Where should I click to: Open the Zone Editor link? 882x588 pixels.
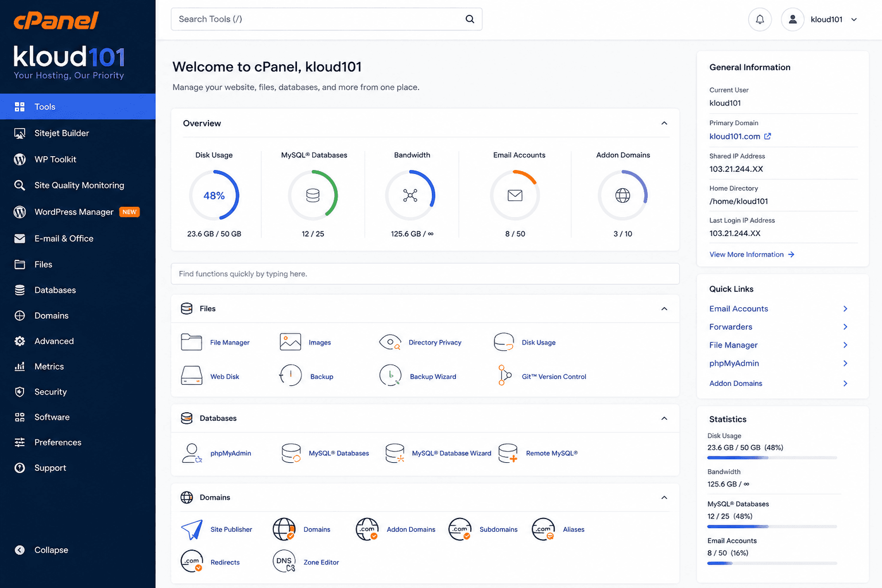pos(321,563)
